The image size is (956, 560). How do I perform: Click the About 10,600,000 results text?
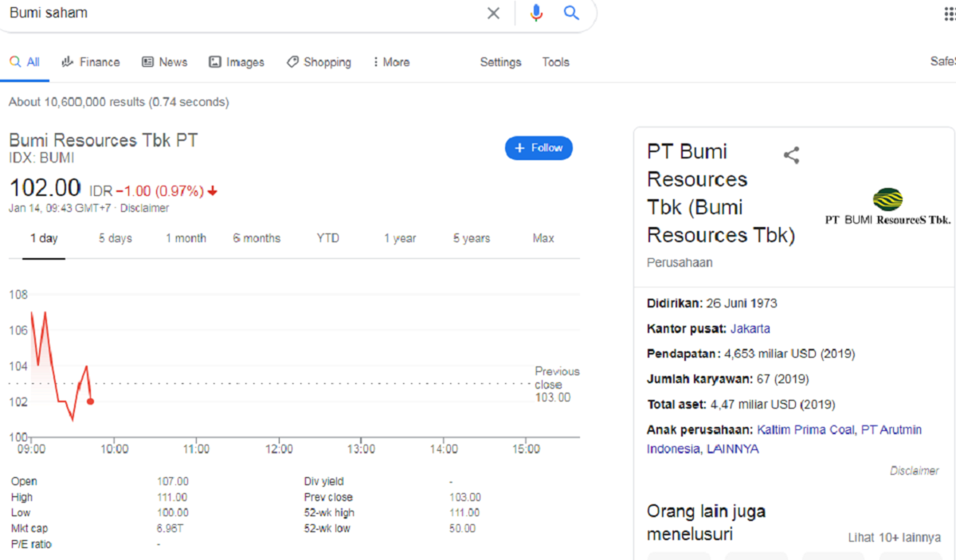(x=119, y=102)
